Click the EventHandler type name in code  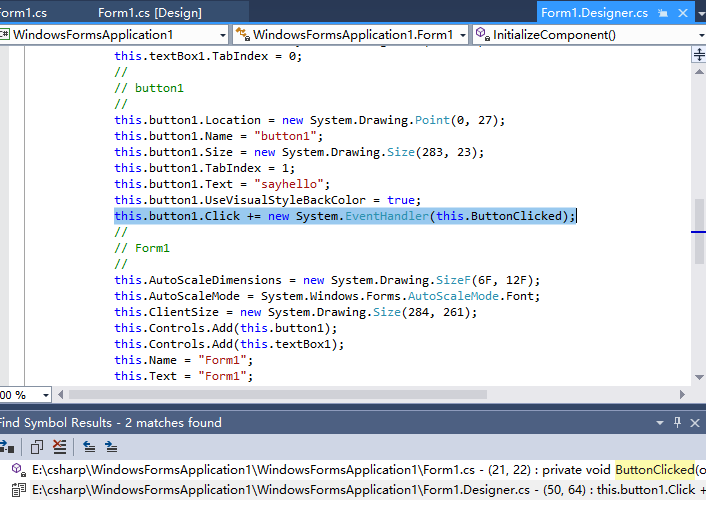[x=387, y=216]
